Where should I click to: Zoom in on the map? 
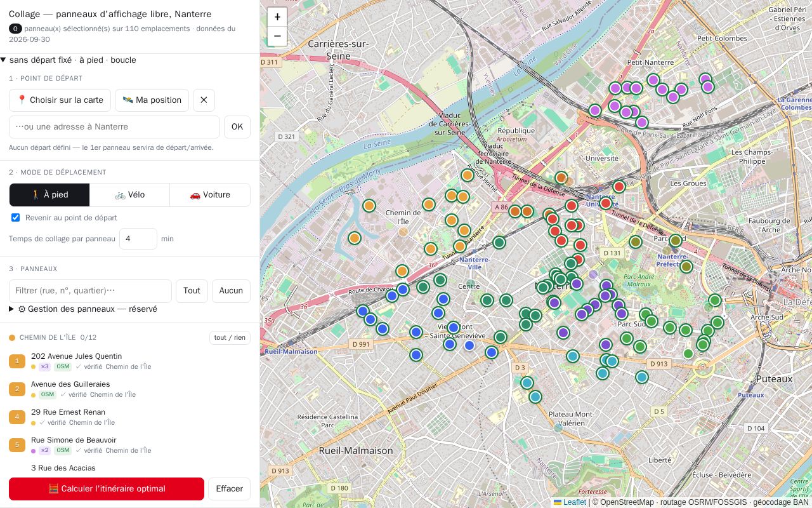pos(277,17)
